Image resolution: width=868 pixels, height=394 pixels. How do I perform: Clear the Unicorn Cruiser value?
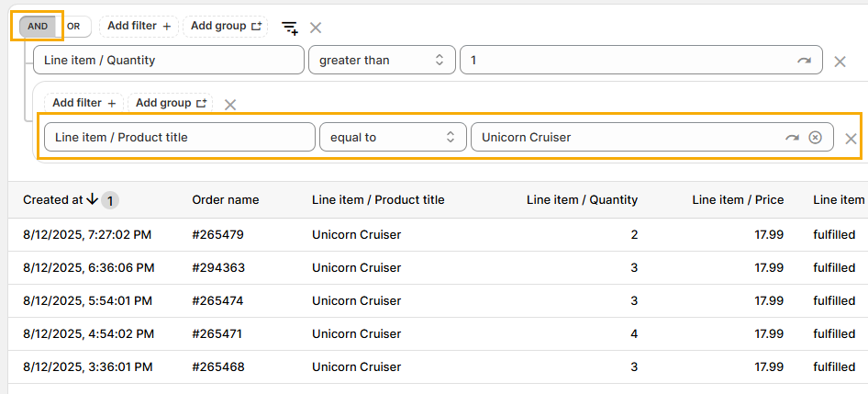click(815, 137)
